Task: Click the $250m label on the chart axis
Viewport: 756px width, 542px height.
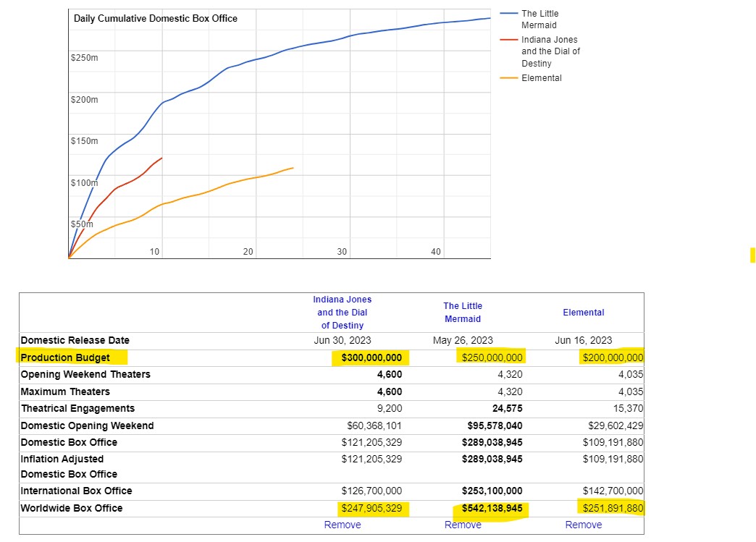Action: tap(84, 57)
